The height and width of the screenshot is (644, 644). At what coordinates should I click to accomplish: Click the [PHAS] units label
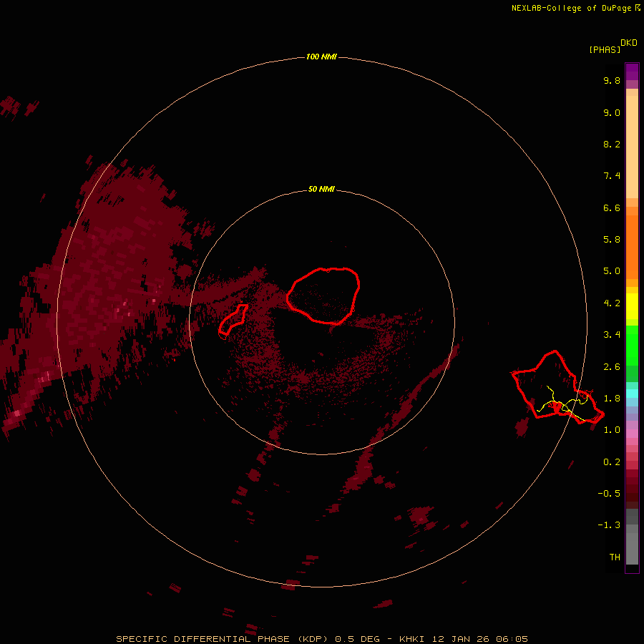(x=605, y=49)
